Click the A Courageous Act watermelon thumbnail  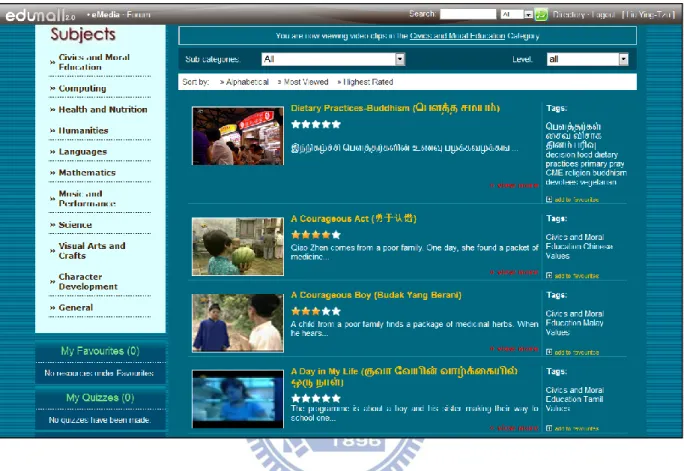point(238,246)
